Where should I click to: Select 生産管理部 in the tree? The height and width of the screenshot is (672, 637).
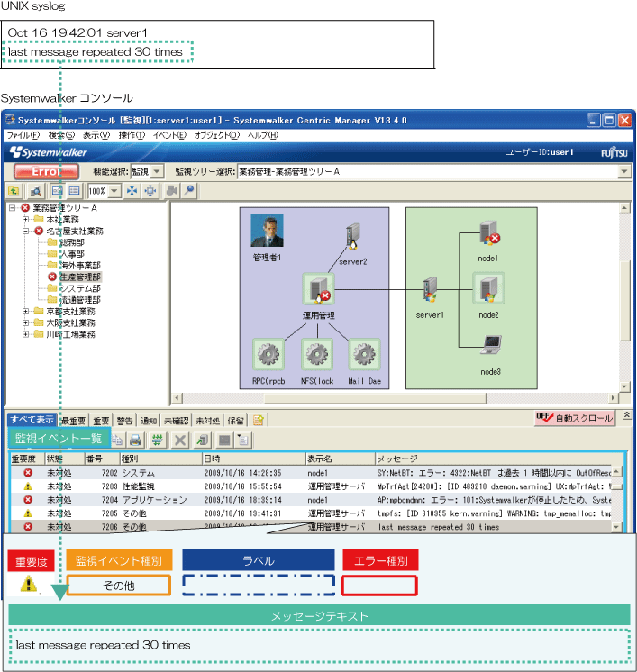pyautogui.click(x=79, y=277)
